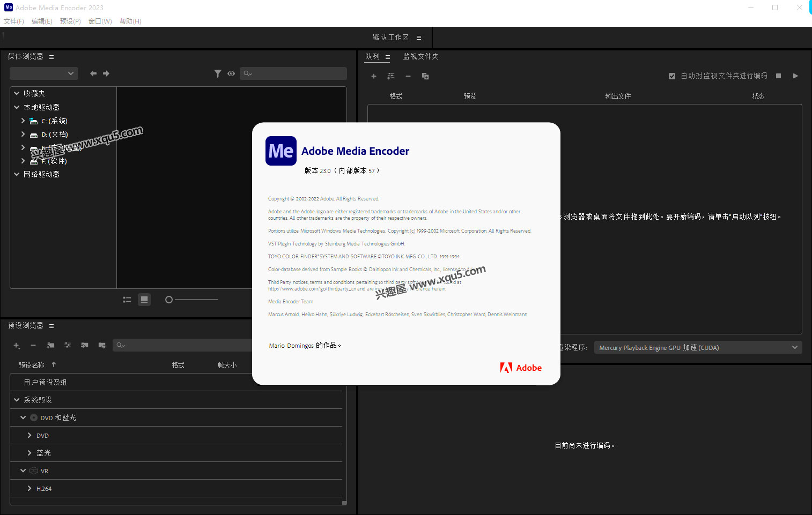Click 输出文件 column header in queue
812x515 pixels.
(618, 96)
